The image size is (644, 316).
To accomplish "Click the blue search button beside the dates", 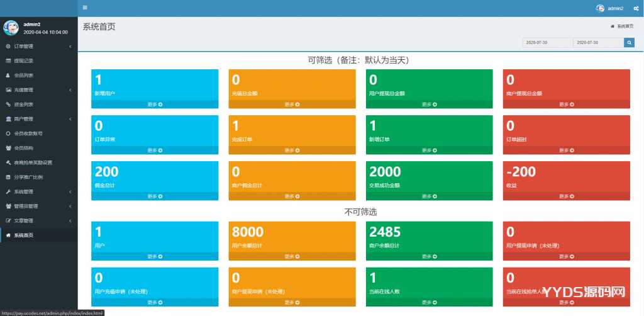I will 629,42.
